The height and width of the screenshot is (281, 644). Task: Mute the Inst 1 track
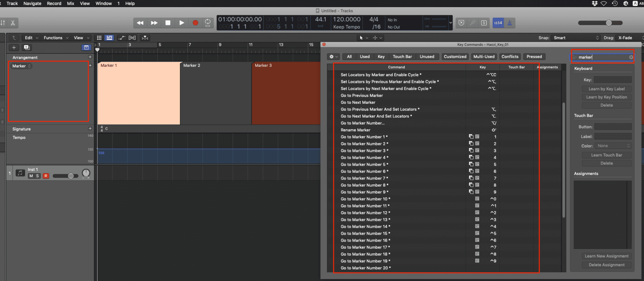coord(31,176)
